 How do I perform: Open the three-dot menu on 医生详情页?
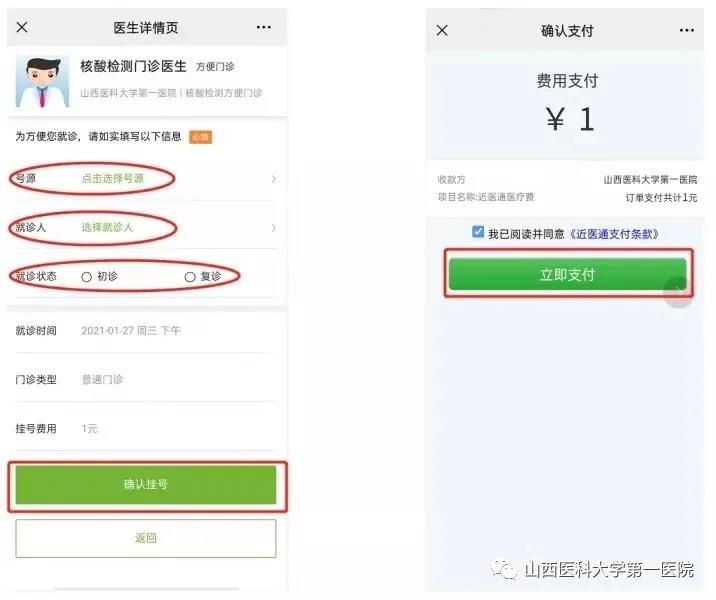pyautogui.click(x=263, y=27)
